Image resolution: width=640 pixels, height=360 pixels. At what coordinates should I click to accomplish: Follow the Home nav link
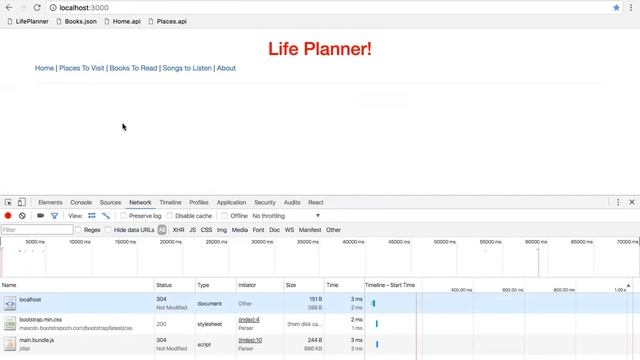coord(44,68)
